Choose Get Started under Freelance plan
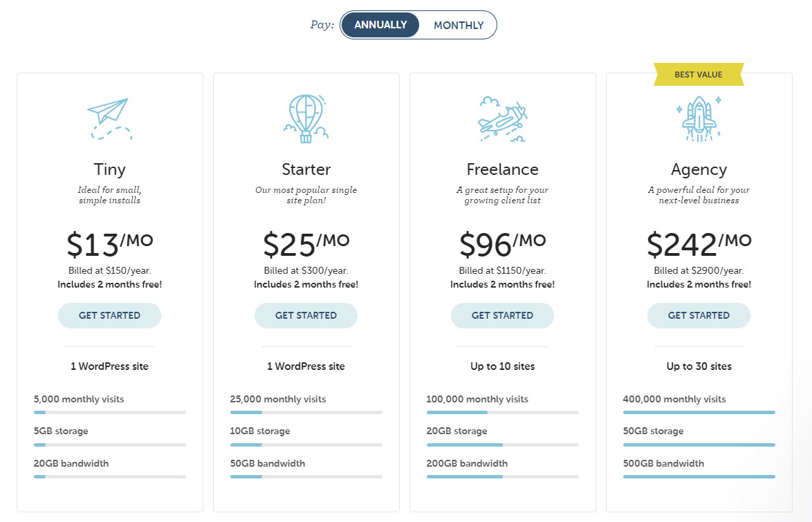 click(502, 315)
